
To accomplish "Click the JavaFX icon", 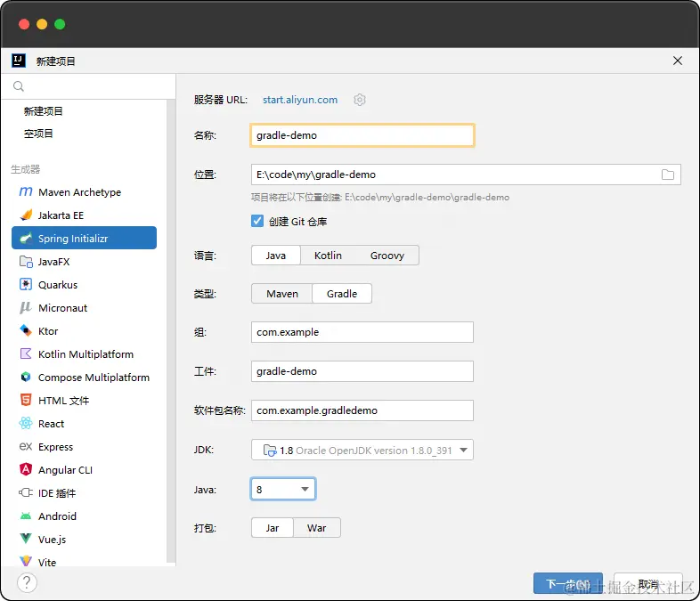I will pos(26,262).
